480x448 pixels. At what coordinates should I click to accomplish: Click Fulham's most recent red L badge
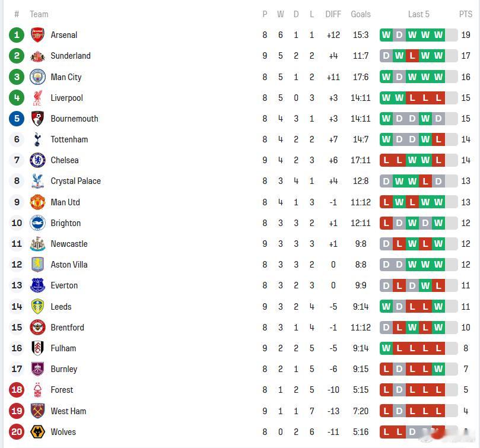click(438, 348)
